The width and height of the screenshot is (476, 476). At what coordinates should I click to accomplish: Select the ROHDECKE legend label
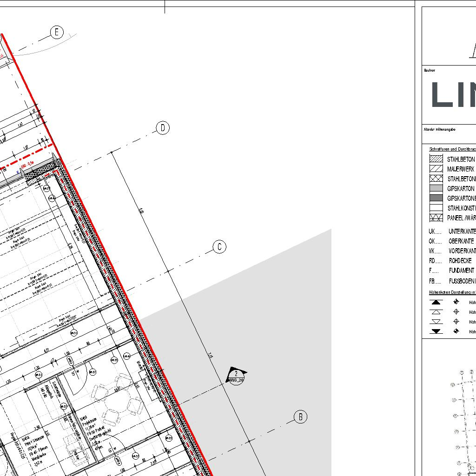click(460, 260)
